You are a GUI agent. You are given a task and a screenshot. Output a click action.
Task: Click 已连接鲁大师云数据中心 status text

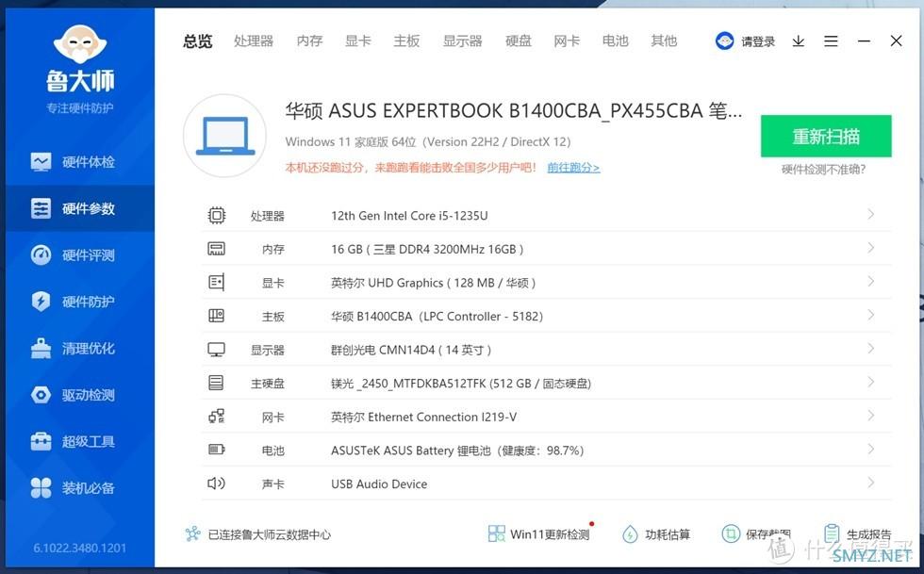[x=270, y=534]
